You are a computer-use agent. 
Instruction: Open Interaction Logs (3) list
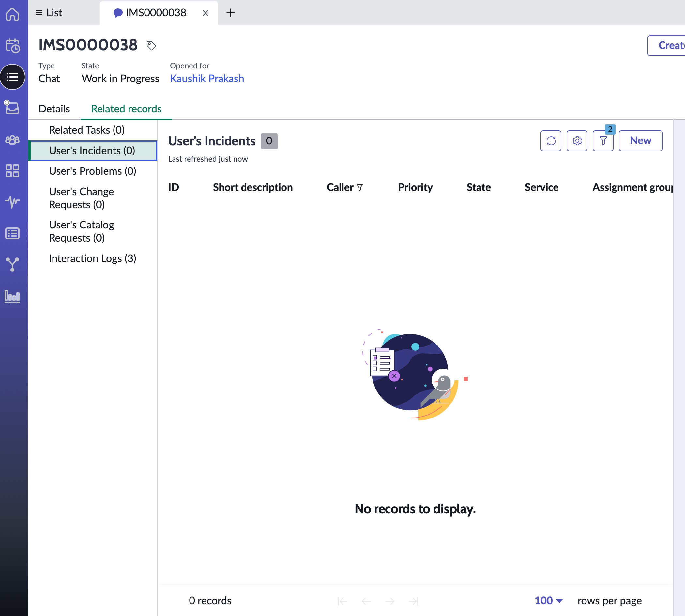click(93, 258)
